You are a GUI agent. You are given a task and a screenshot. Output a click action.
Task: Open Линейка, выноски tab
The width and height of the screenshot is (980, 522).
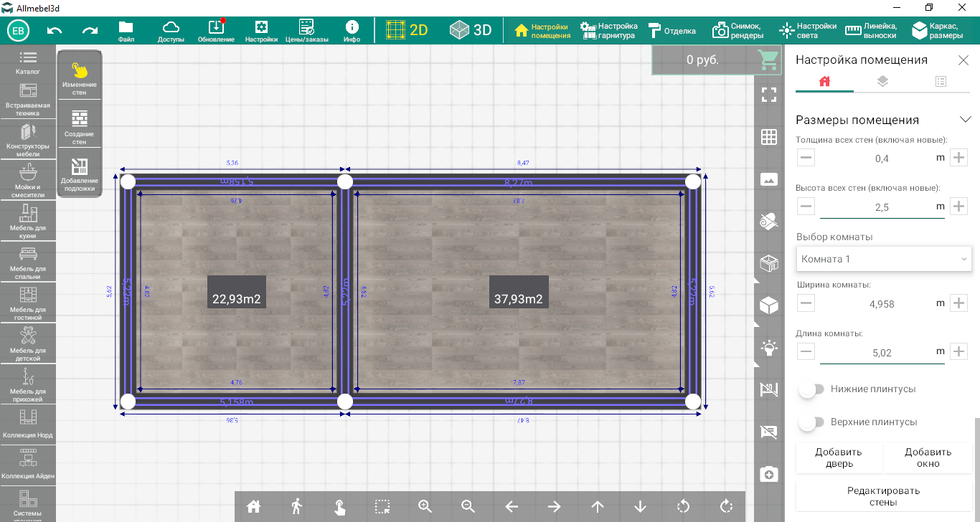tap(871, 31)
